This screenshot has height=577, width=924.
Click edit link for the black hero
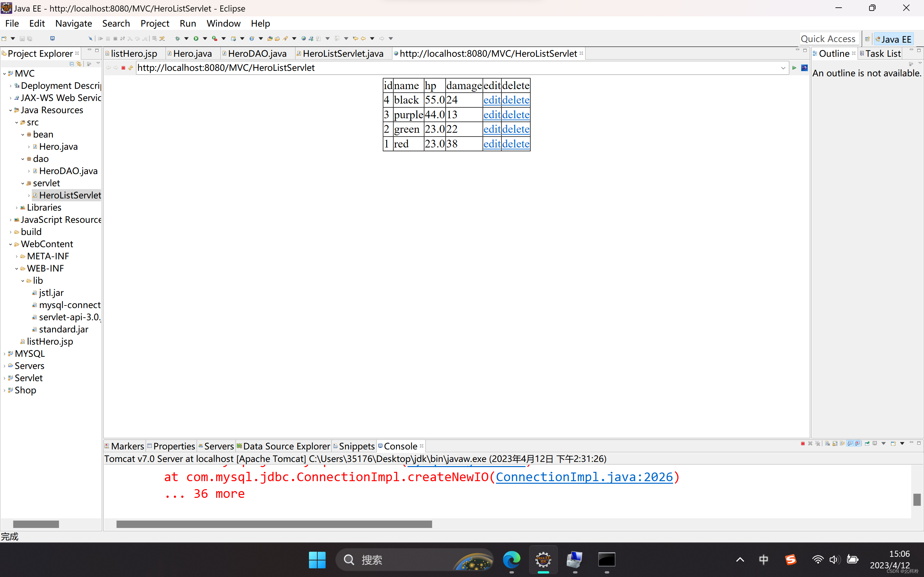coord(492,100)
